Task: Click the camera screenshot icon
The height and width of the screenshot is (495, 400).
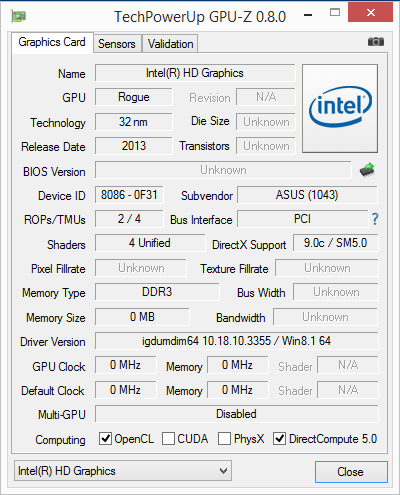Action: coord(376,42)
